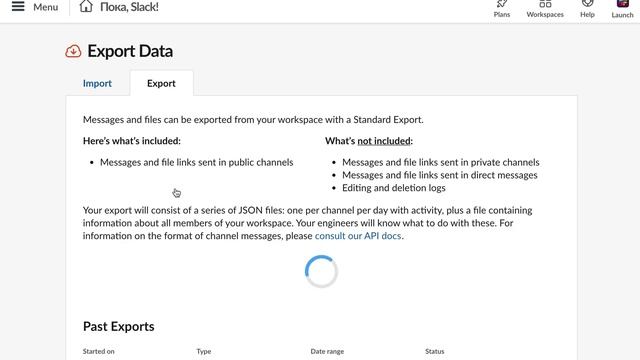Click the Export Data heading

[x=130, y=51]
